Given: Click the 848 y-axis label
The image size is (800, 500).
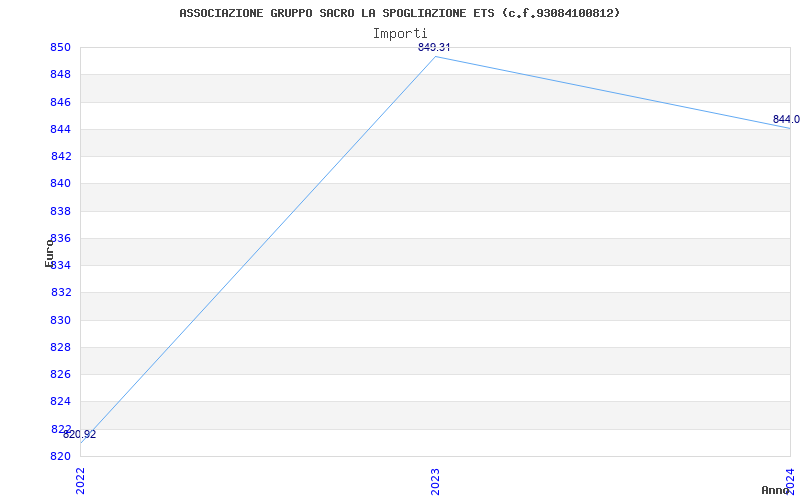Looking at the screenshot, I should [x=62, y=75].
